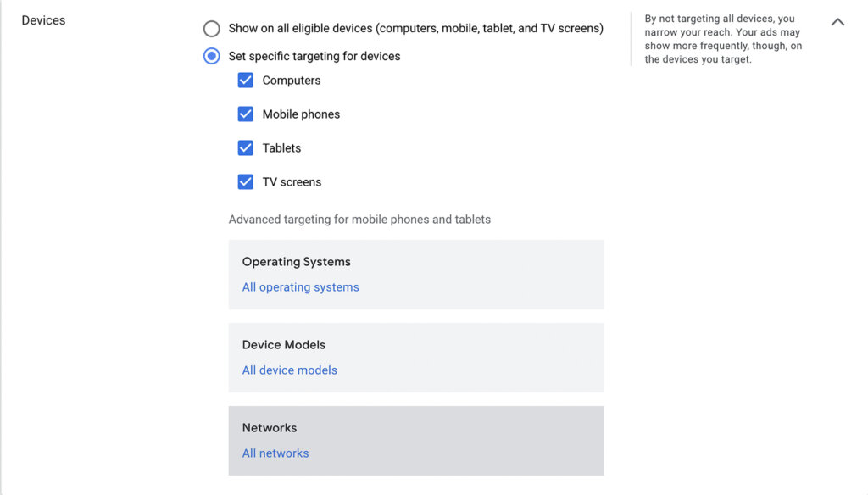The image size is (868, 495).
Task: Uncheck the Computers checkbox
Action: point(246,81)
